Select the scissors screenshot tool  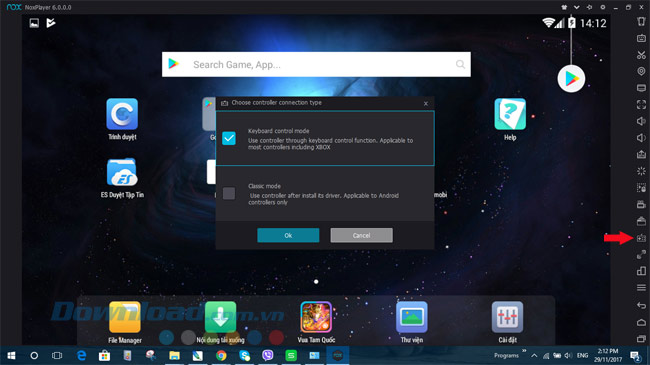[641, 55]
